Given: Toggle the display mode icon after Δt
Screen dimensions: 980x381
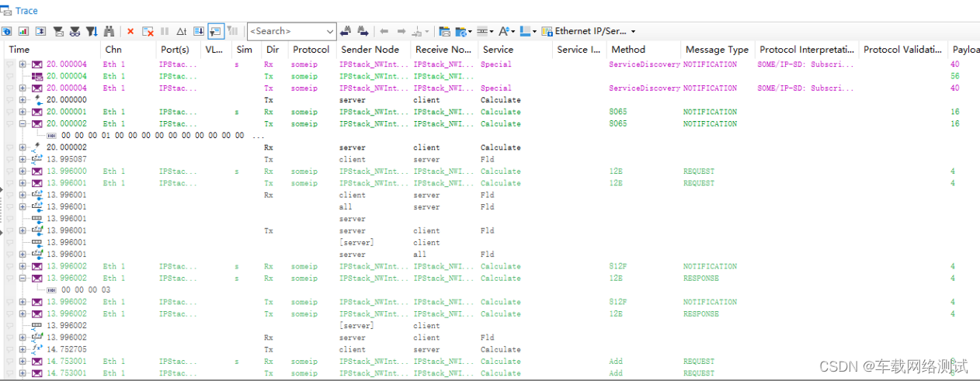Looking at the screenshot, I should [198, 31].
